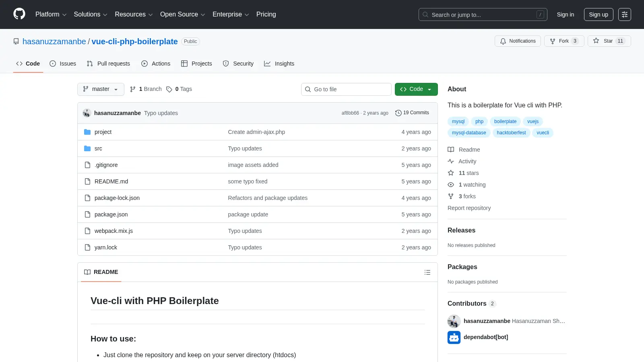Click the yarn.lock file icon

pos(87,247)
